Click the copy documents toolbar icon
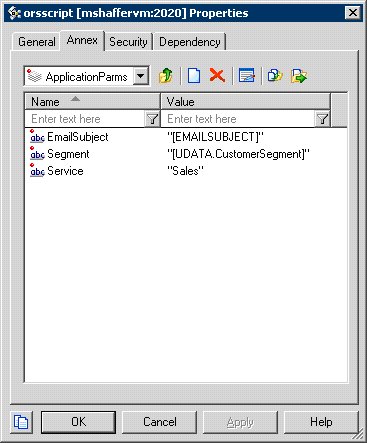 pyautogui.click(x=275, y=76)
